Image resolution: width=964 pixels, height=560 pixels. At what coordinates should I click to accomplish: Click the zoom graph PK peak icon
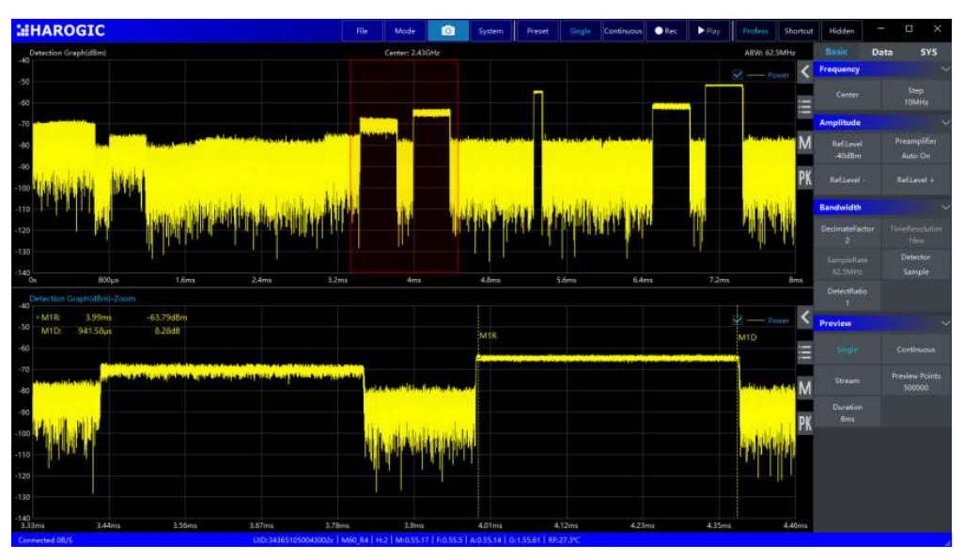805,424
